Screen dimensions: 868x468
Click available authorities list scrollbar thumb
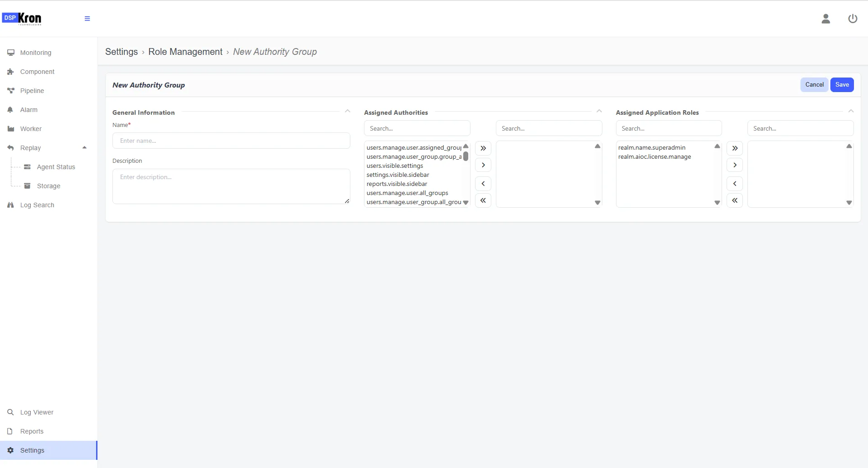466,156
